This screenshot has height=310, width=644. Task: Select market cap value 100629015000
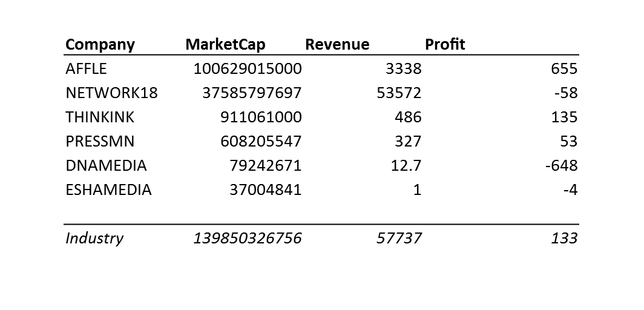pos(248,68)
